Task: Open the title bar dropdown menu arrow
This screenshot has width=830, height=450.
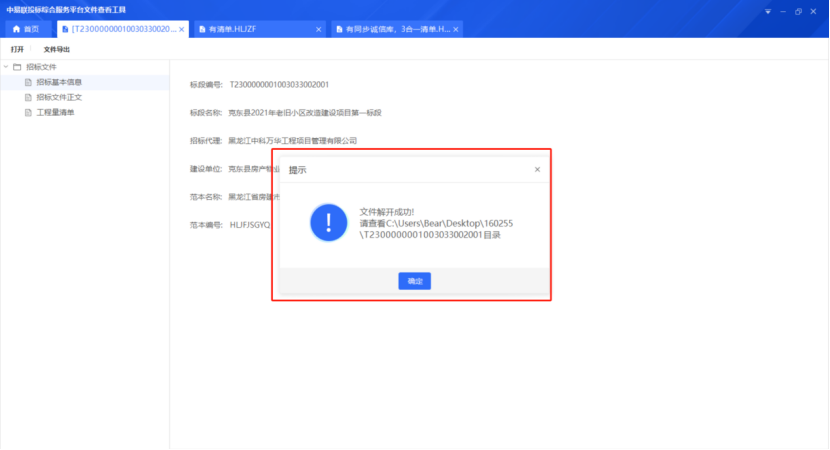Action: [x=768, y=11]
